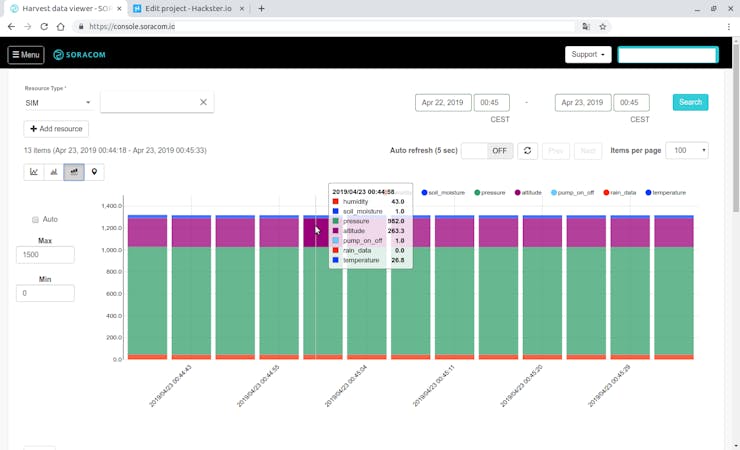
Task: Open the end date Apr 23, 2019 picker
Action: (582, 102)
